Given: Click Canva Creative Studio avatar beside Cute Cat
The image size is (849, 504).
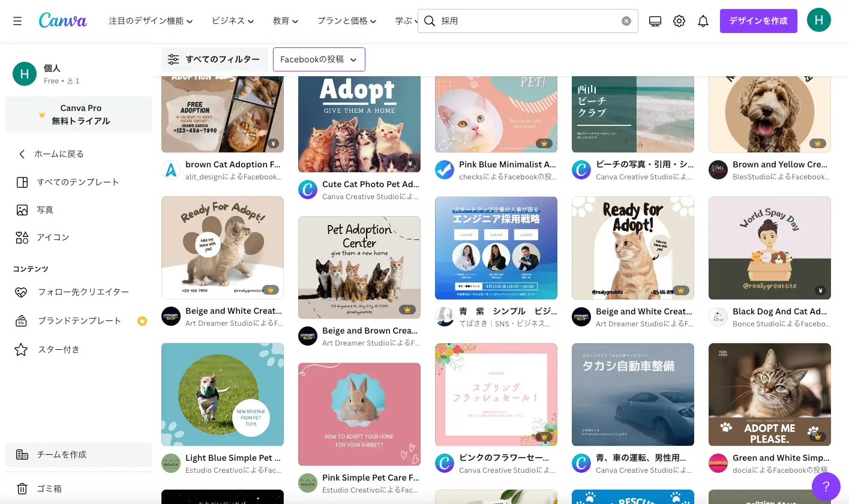Looking at the screenshot, I should pyautogui.click(x=308, y=190).
